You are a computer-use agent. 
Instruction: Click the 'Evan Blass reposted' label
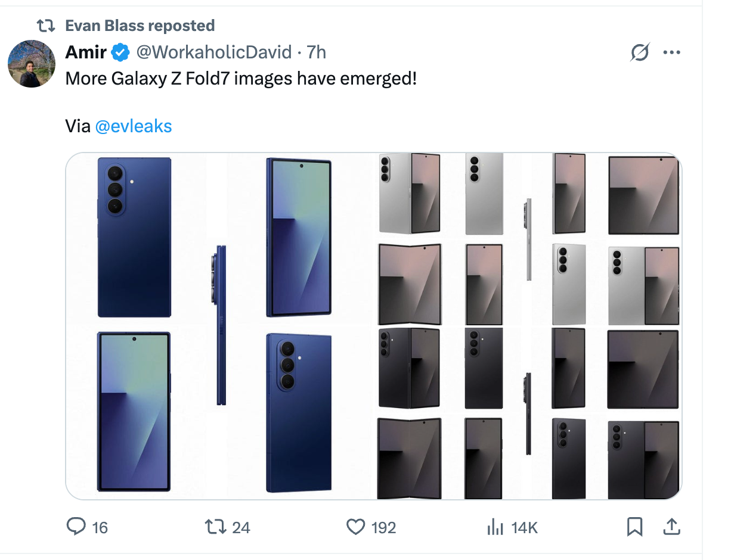(x=140, y=25)
